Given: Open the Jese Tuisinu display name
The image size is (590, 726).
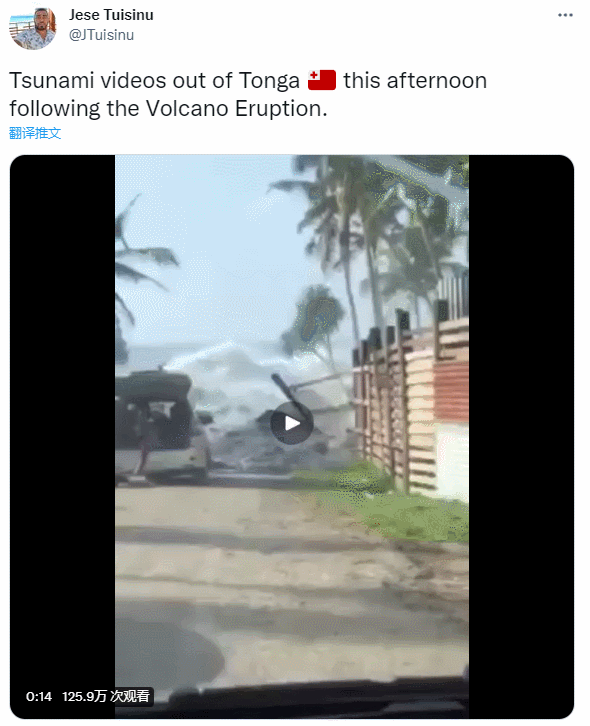Looking at the screenshot, I should [x=111, y=15].
